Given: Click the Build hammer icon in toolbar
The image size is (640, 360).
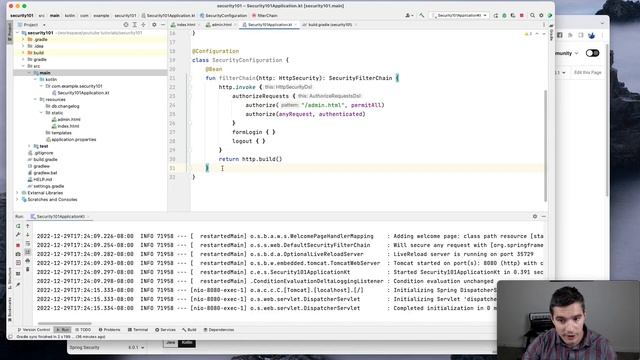Looking at the screenshot, I should [x=422, y=16].
